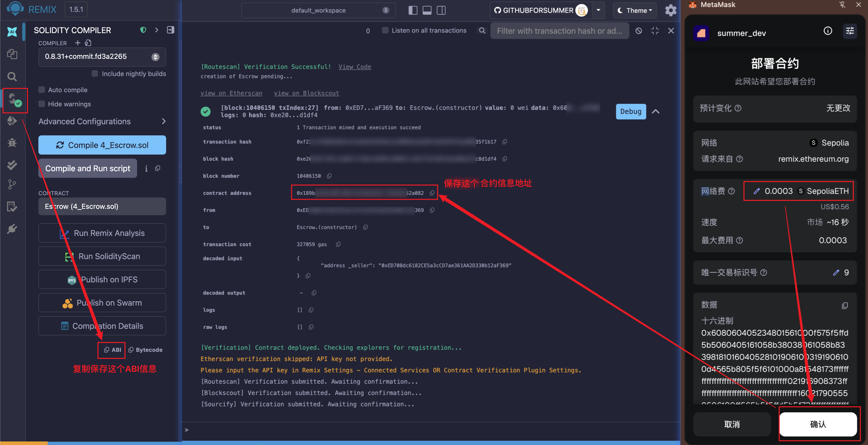
Task: Open the File Explorer sidebar icon
Action: 12,54
